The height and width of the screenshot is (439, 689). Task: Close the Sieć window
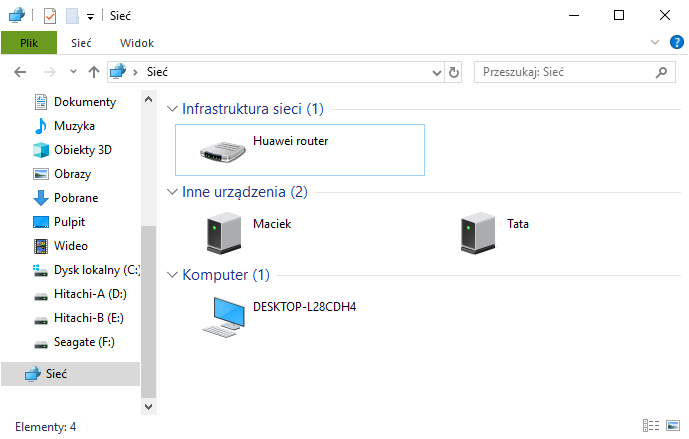(x=665, y=16)
